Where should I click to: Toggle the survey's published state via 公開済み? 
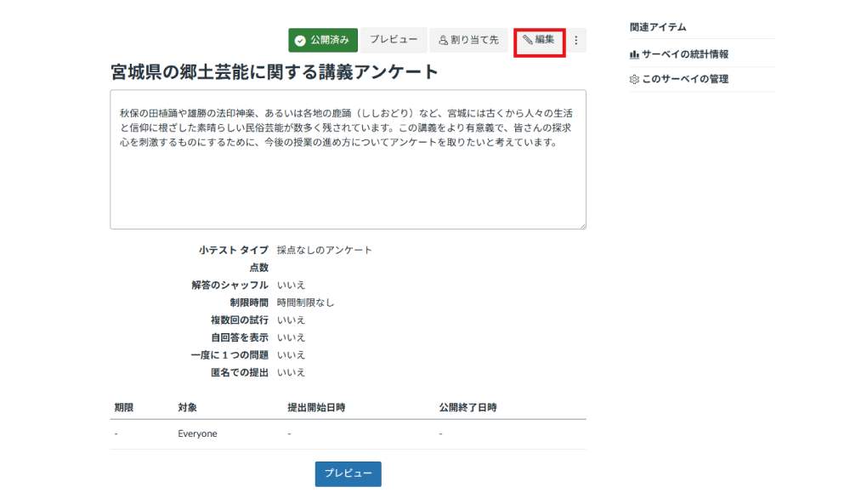point(322,39)
